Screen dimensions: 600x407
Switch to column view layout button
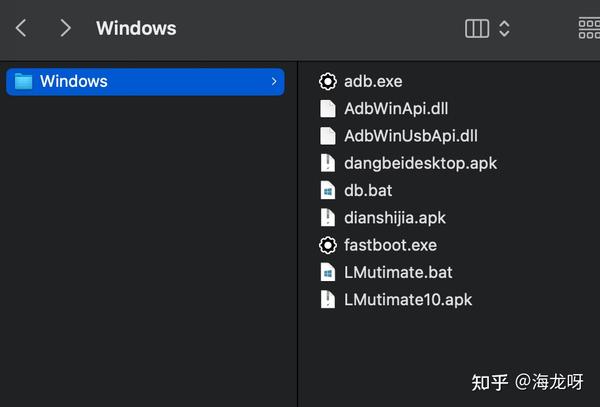(477, 28)
